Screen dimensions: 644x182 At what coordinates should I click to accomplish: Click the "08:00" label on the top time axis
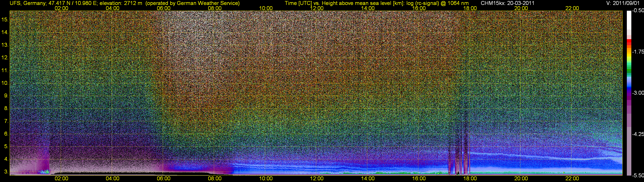(x=215, y=8)
